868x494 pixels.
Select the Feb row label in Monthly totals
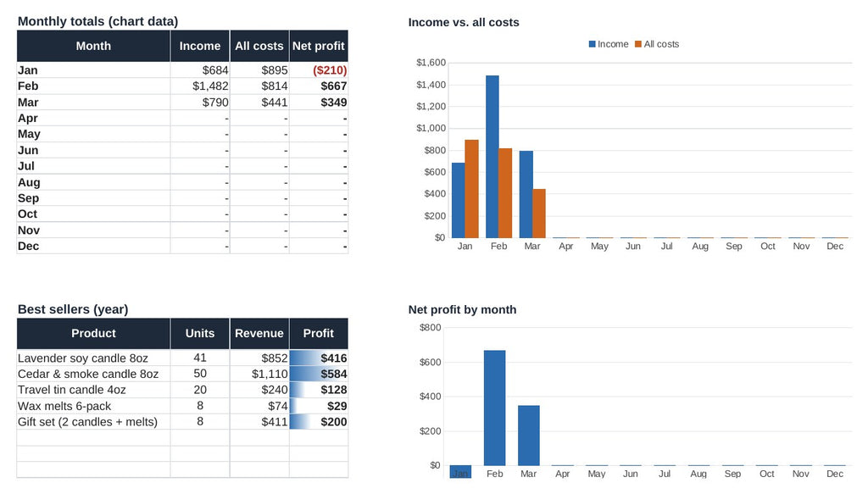93,86
